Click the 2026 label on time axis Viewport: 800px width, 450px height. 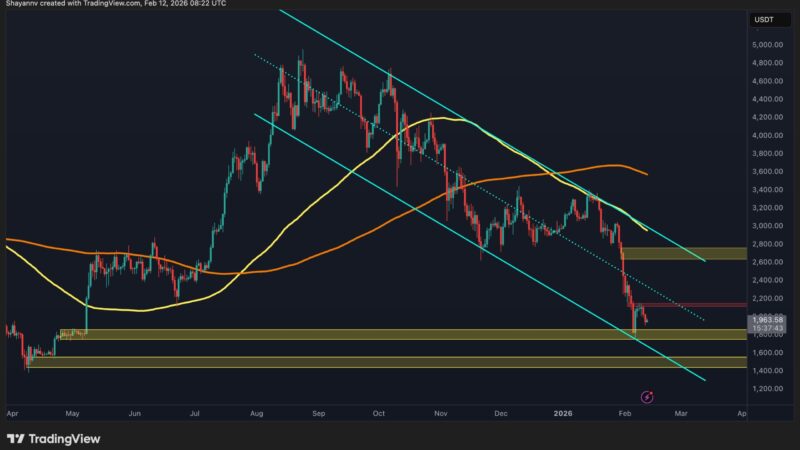coord(563,413)
